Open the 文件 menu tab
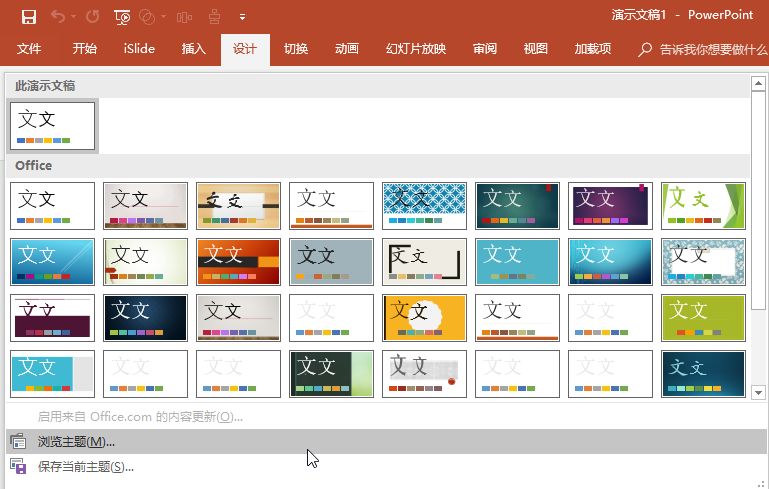Image resolution: width=769 pixels, height=489 pixels. (29, 49)
